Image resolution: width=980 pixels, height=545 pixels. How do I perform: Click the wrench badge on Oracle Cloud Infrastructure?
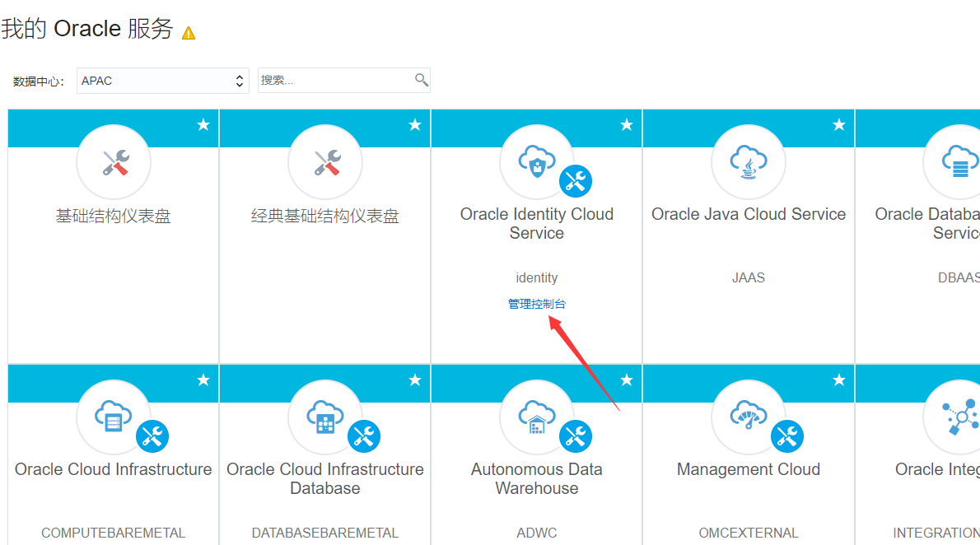152,436
